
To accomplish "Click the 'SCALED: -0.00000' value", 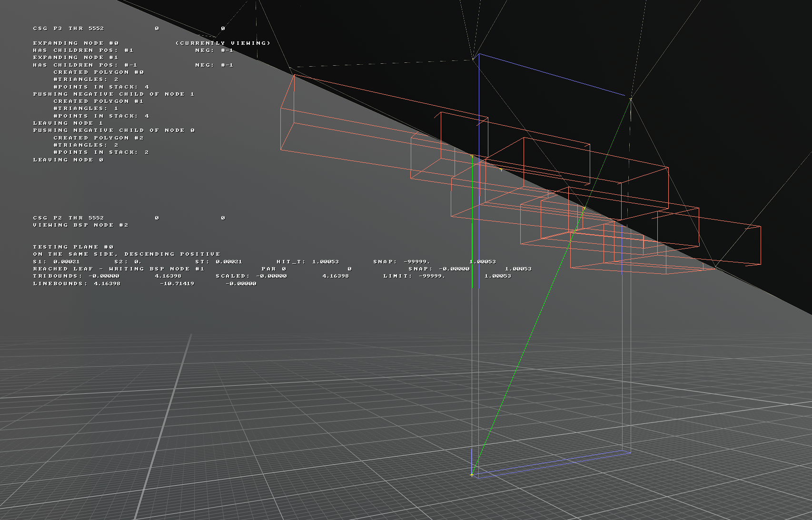I will click(x=251, y=276).
